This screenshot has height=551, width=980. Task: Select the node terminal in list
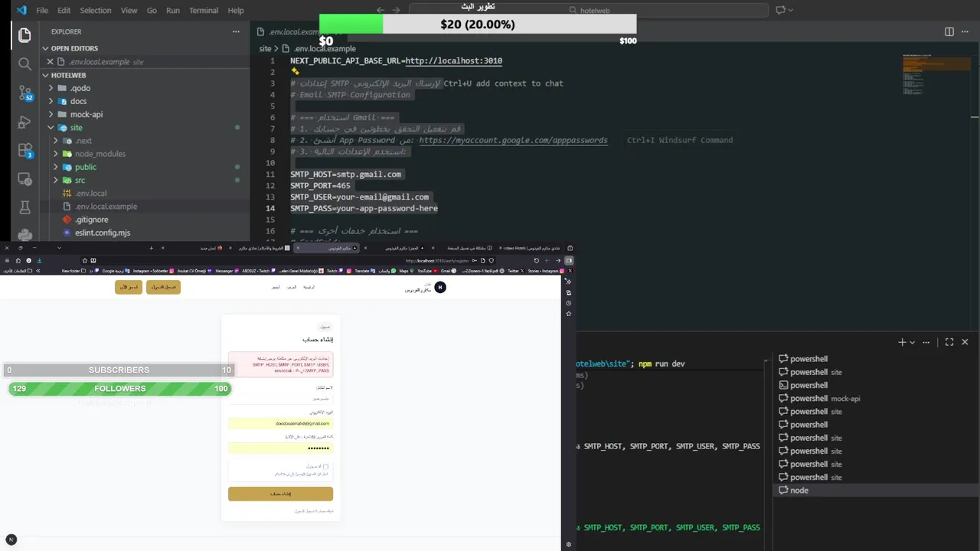tap(874, 491)
